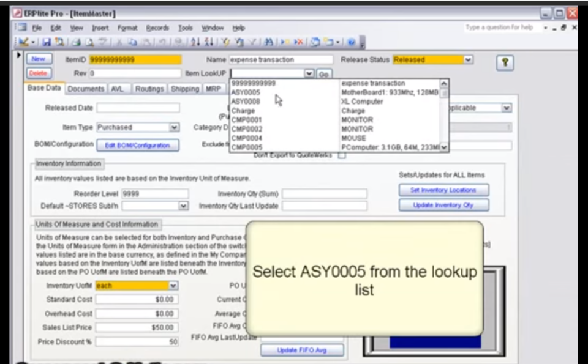Click the Spelling toolbar icon
Image resolution: width=588 pixels, height=364 pixels.
(102, 42)
